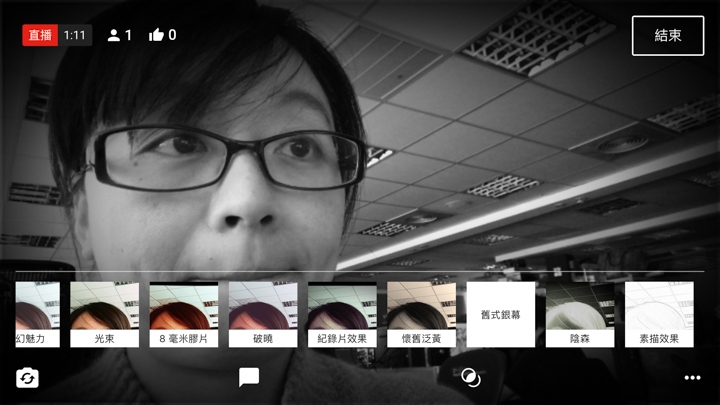Tap the thumbs-up likes icon
The height and width of the screenshot is (405, 720).
tap(156, 35)
